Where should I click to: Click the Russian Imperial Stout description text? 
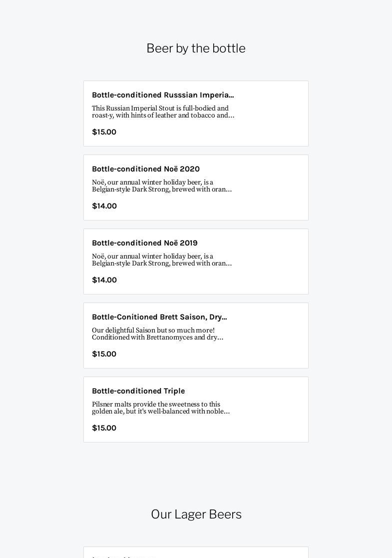pyautogui.click(x=163, y=111)
